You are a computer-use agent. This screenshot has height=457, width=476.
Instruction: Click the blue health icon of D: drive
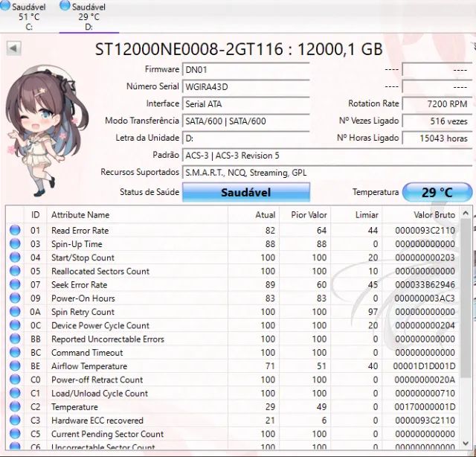pos(65,5)
